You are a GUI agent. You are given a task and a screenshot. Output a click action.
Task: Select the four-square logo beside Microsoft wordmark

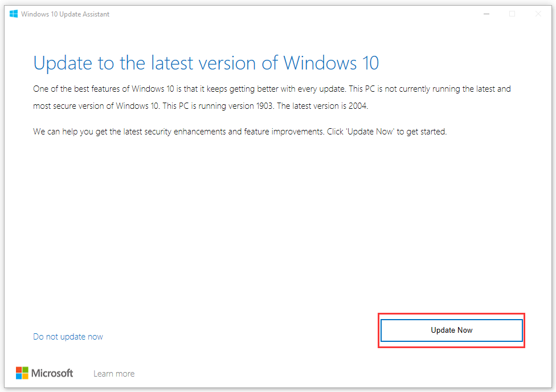point(23,373)
